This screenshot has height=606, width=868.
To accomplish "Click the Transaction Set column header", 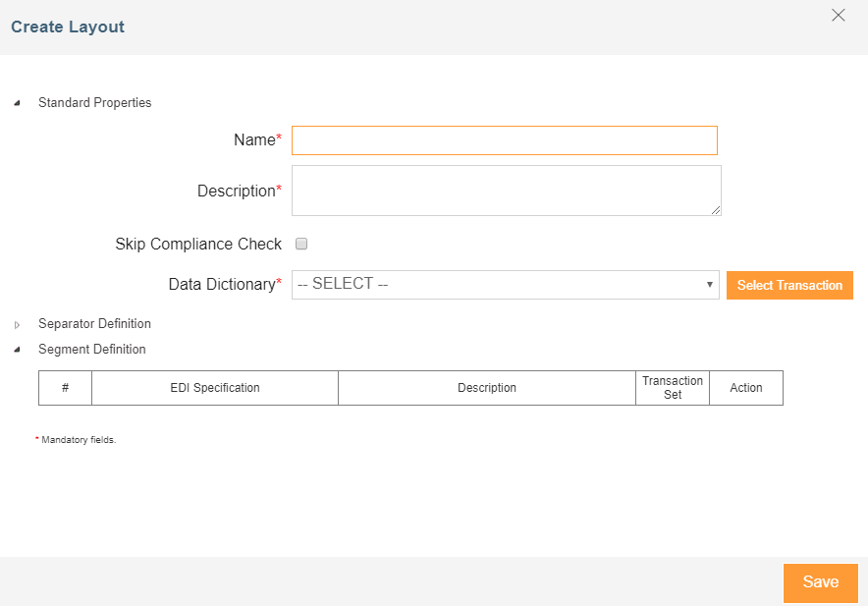I will (x=673, y=388).
